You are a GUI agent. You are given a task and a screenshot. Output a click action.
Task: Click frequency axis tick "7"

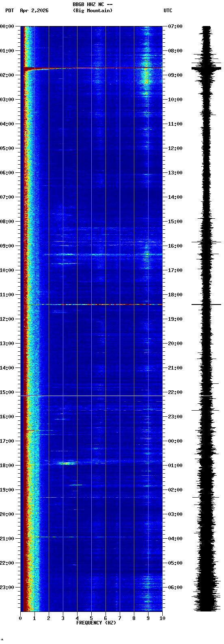point(120,618)
